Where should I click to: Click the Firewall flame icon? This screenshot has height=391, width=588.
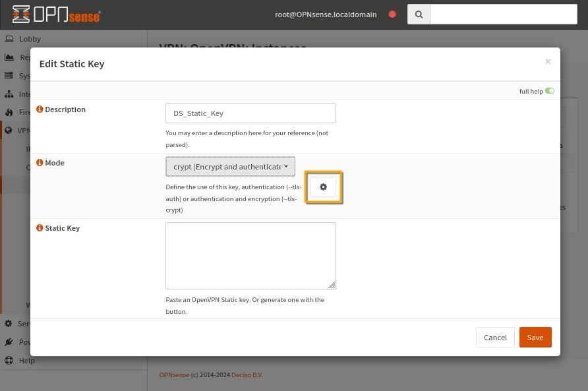[x=9, y=112]
